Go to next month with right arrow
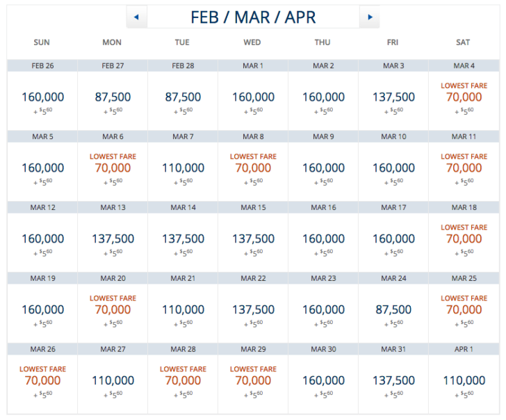The width and height of the screenshot is (506, 420). 370,17
